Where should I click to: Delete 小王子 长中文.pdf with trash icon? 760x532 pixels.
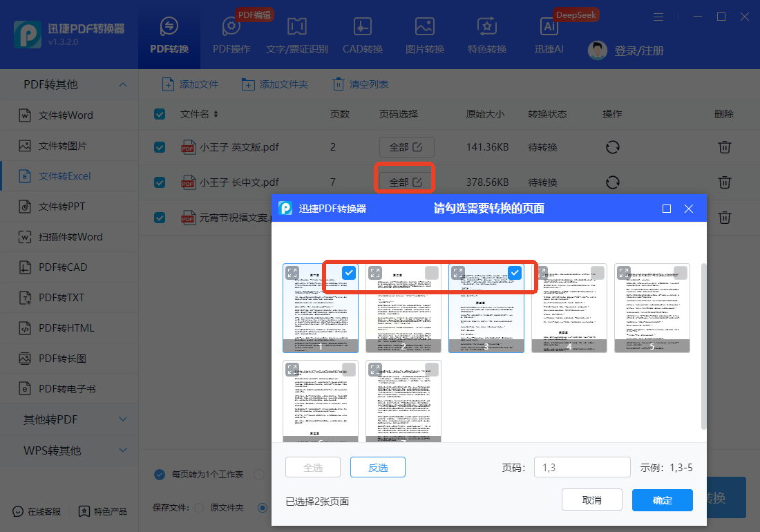pyautogui.click(x=725, y=182)
